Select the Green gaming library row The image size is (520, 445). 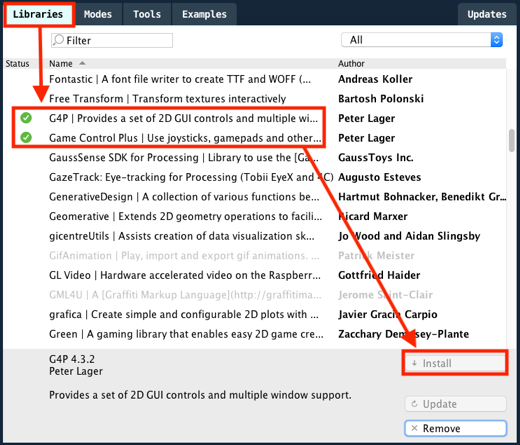pyautogui.click(x=255, y=334)
